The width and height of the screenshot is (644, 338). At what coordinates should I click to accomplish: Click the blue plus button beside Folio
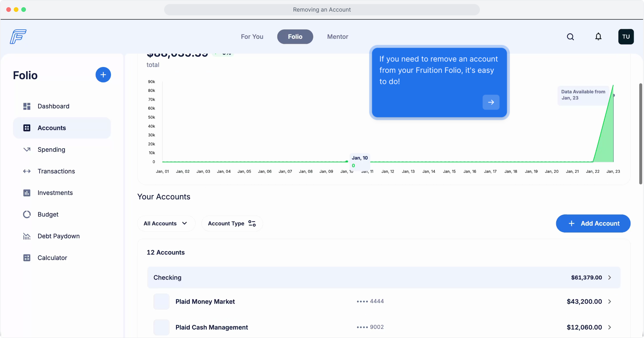(103, 75)
